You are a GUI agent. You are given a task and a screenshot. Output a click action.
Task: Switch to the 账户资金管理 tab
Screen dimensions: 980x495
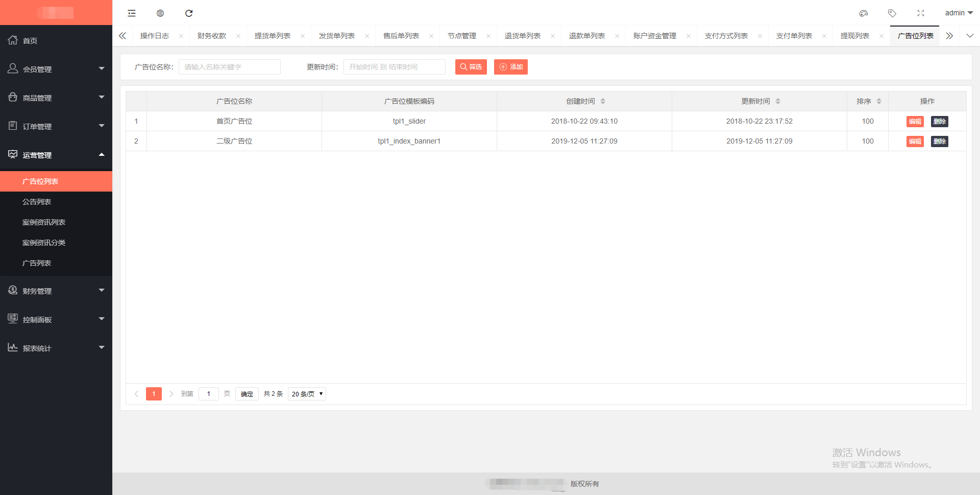pos(655,36)
